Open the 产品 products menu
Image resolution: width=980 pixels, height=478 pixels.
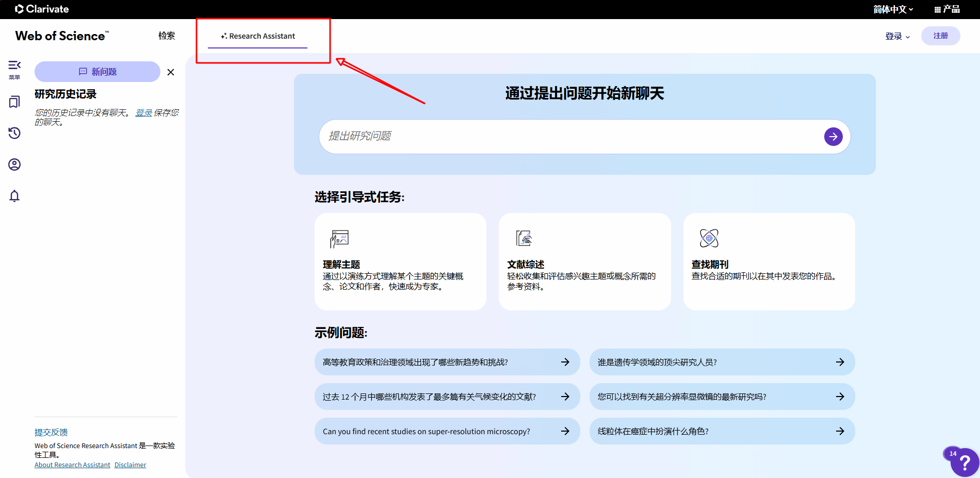[x=947, y=9]
